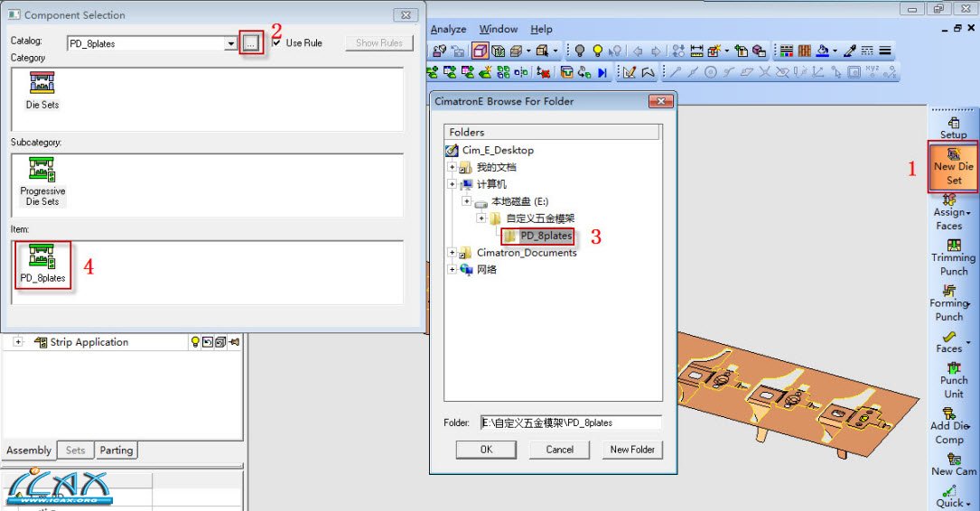Viewport: 980px width, 511px height.
Task: Click the gray light bulb hide icon
Action: tap(579, 51)
